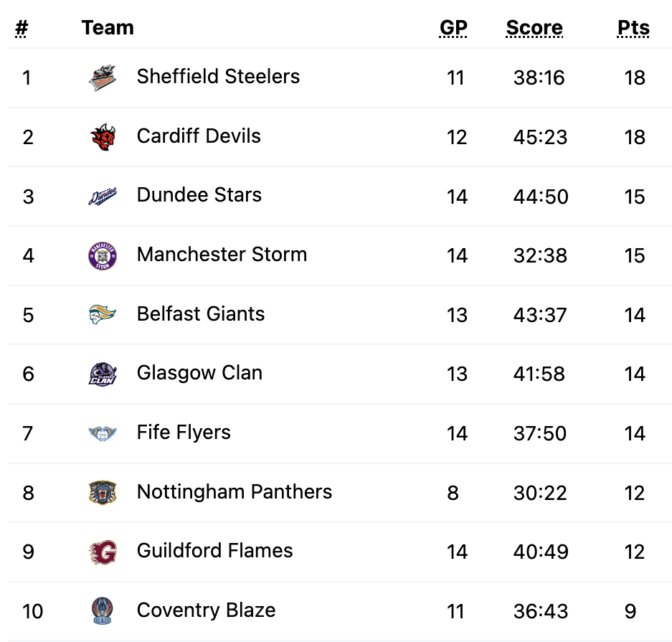Screen dimensions: 672x642
Task: Sort by the GP column header
Action: (453, 28)
